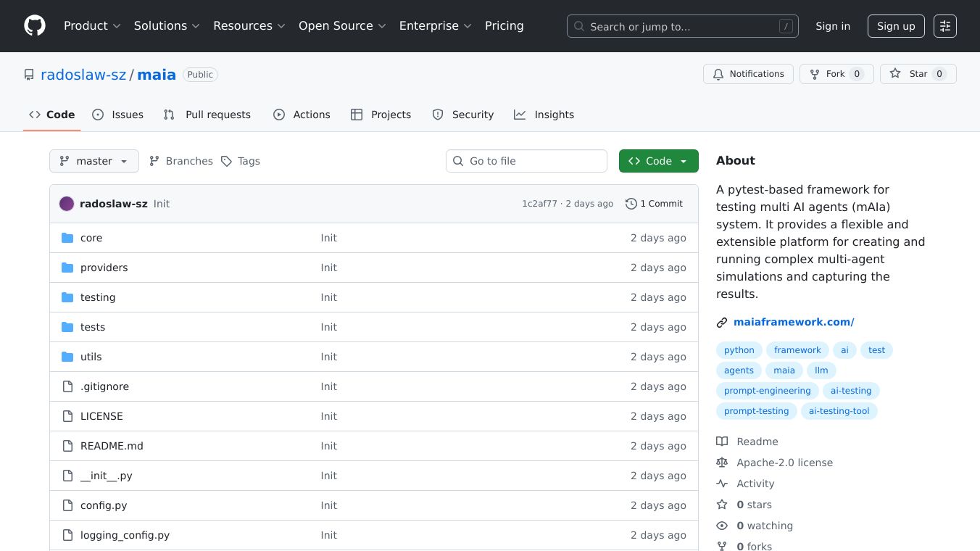This screenshot has height=551, width=980.
Task: Open the Pull requests tab
Action: pos(207,115)
